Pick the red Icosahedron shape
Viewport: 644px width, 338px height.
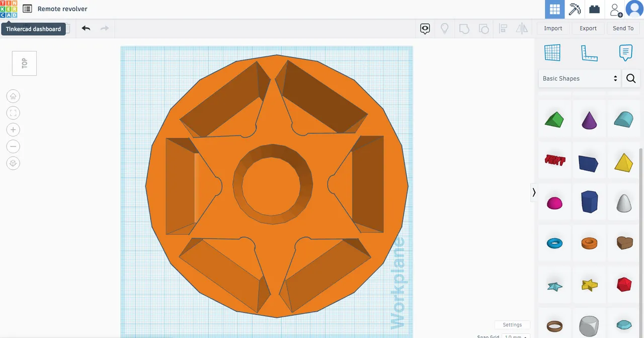coord(623,284)
